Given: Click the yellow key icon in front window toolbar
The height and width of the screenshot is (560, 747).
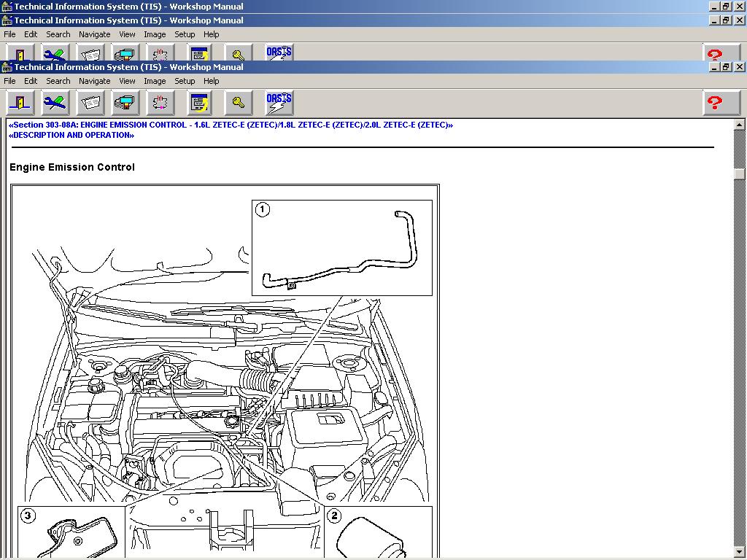Looking at the screenshot, I should tap(239, 103).
